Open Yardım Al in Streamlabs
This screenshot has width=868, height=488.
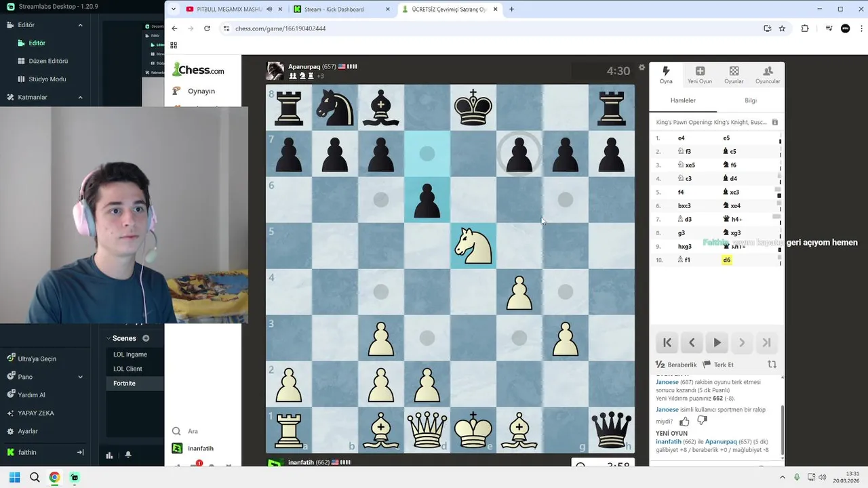(26, 395)
